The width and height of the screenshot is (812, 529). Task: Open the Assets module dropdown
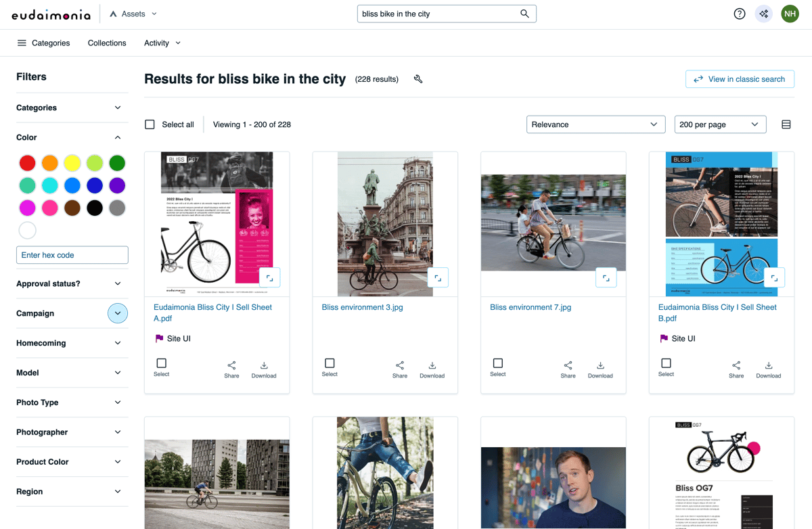[133, 14]
